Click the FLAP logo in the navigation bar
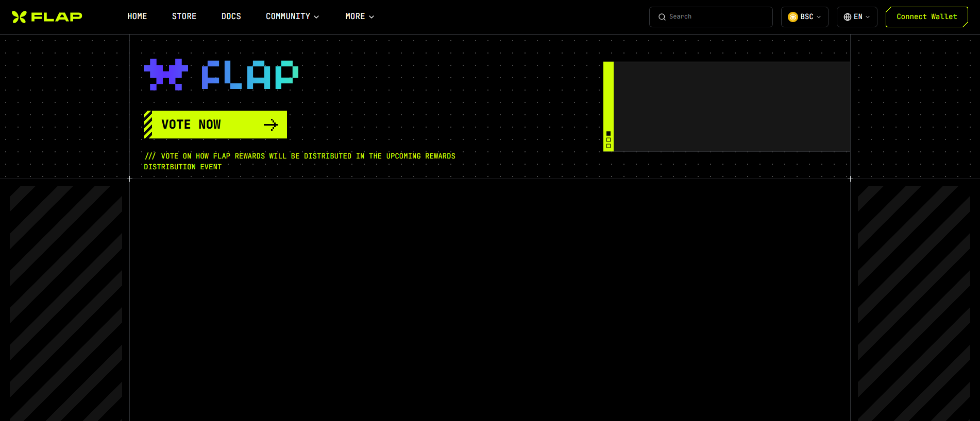 click(47, 17)
